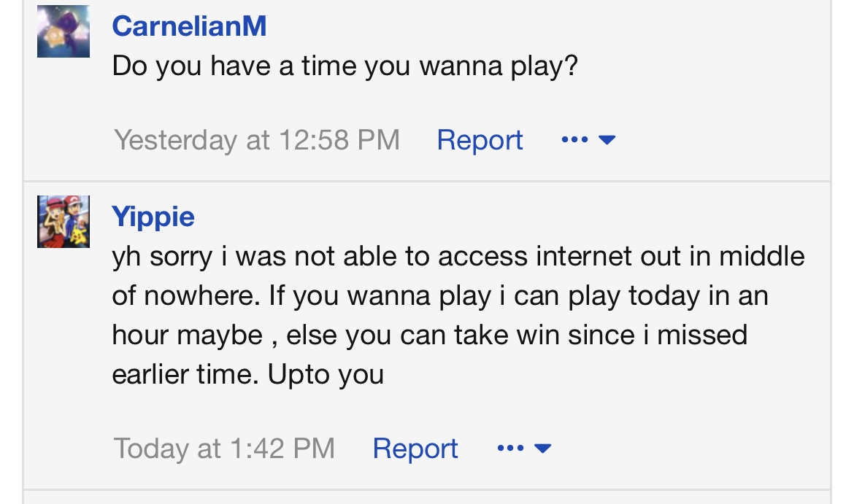The height and width of the screenshot is (504, 854).
Task: Report Yippie's post
Action: [415, 448]
